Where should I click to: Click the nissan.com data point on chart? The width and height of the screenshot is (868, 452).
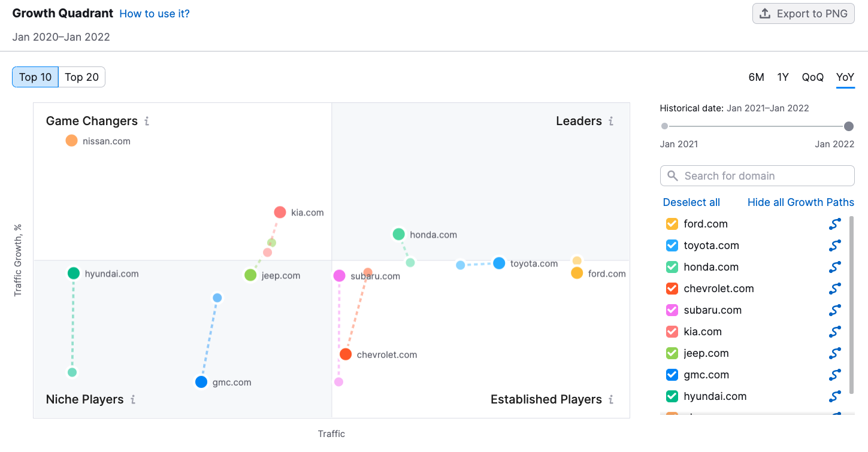tap(72, 141)
